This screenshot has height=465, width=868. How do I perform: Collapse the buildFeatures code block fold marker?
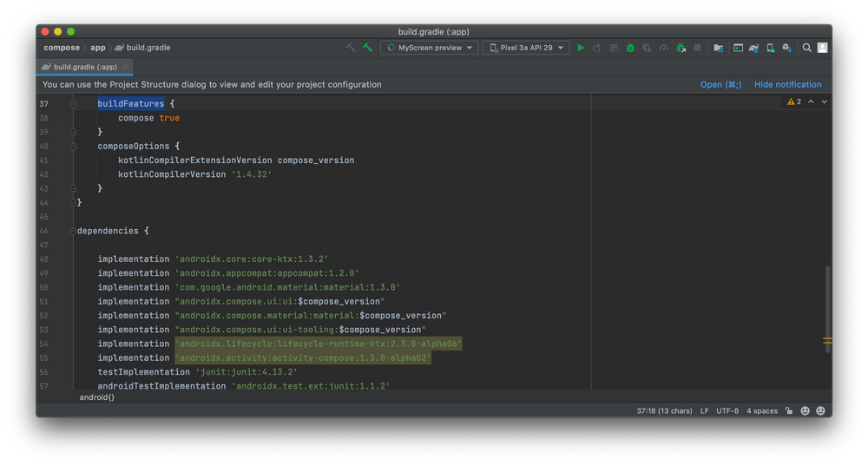click(x=74, y=104)
